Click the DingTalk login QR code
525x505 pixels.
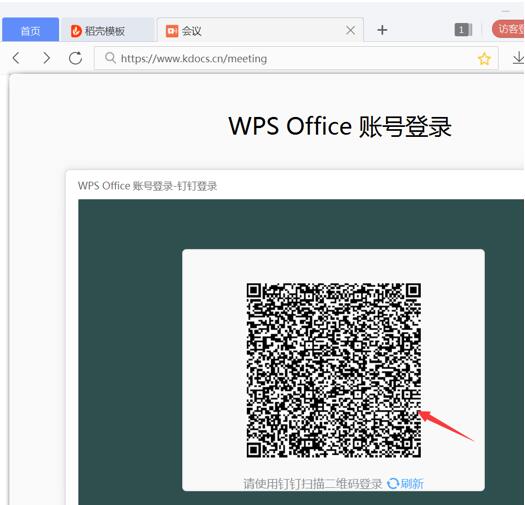click(x=334, y=370)
